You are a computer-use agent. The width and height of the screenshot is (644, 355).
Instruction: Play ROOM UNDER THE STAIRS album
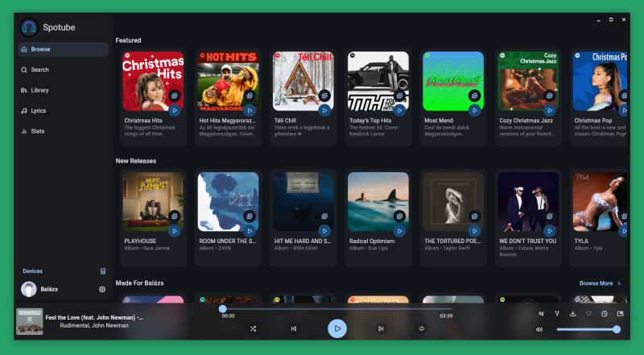[250, 231]
